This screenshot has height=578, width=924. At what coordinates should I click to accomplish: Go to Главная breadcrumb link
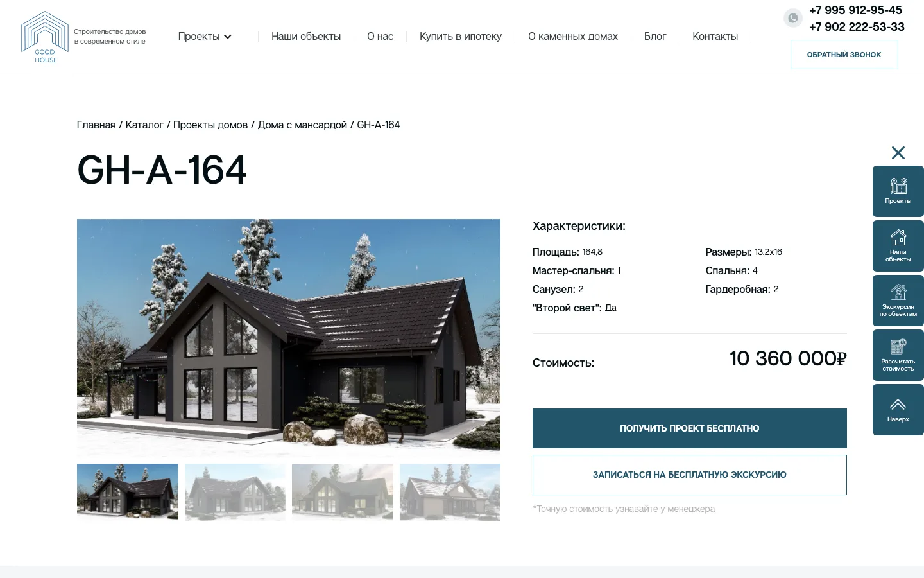[96, 125]
